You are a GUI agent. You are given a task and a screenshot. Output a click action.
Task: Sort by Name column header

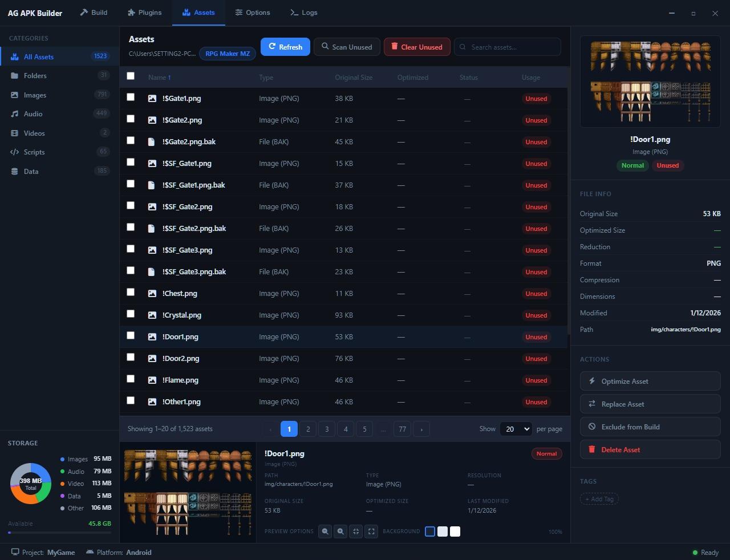tap(159, 78)
